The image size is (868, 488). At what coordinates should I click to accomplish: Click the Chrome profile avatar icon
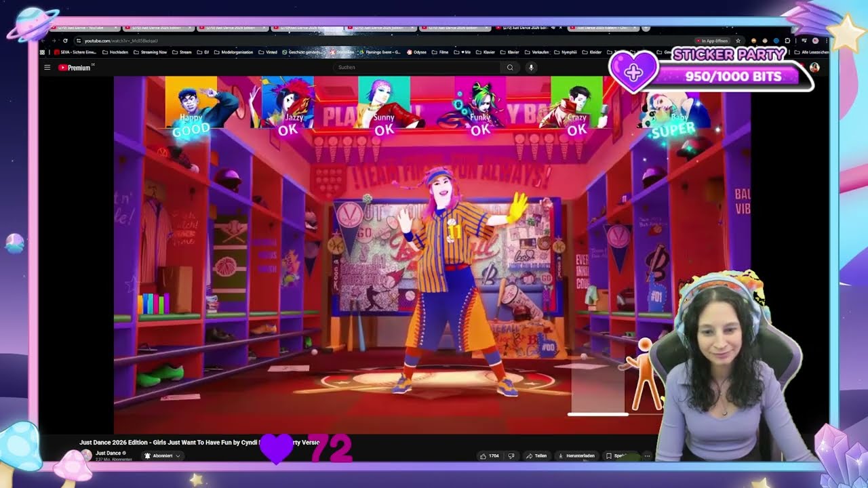pos(815,41)
